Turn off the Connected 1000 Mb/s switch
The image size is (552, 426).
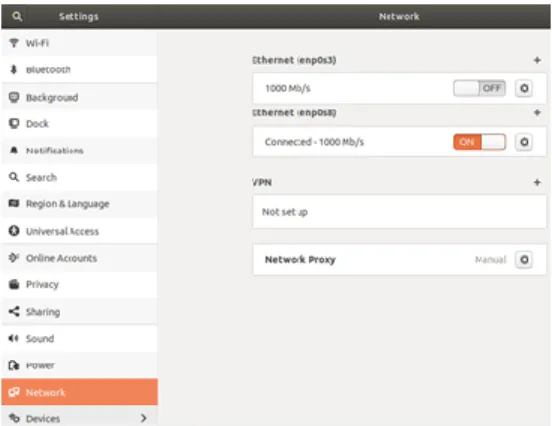479,142
